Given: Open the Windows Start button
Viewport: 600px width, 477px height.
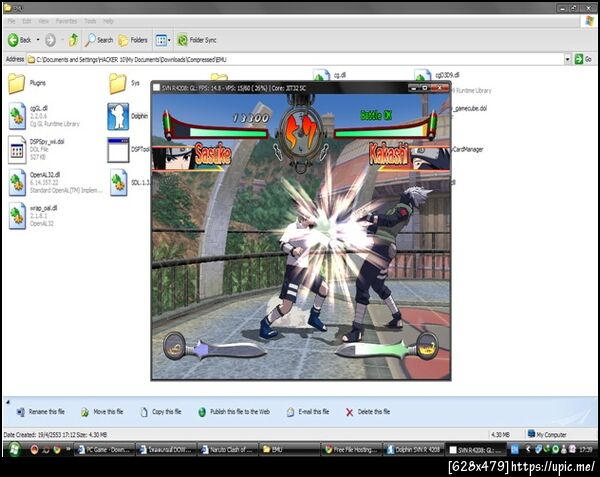Looking at the screenshot, I should point(14,449).
